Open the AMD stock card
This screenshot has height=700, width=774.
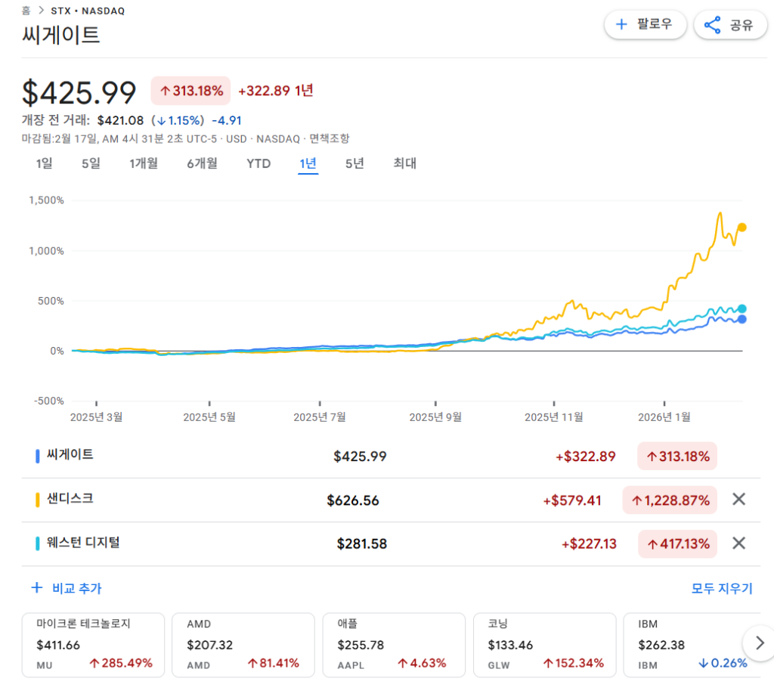point(243,644)
